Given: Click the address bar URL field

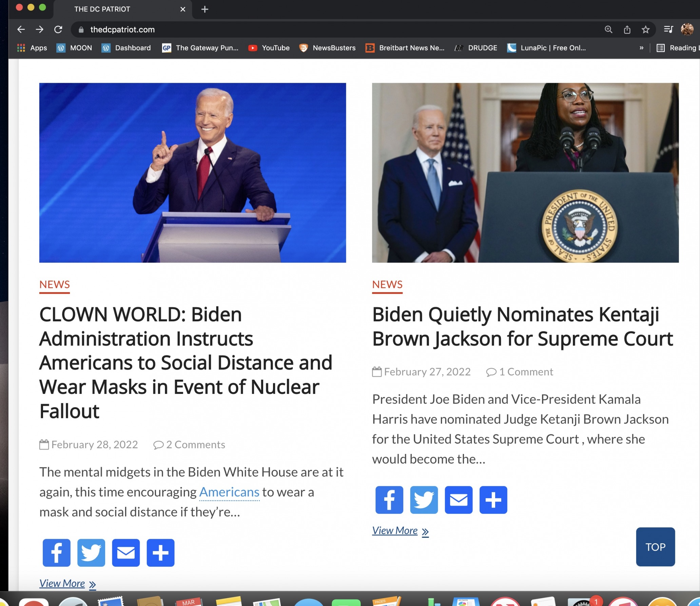Looking at the screenshot, I should tap(339, 30).
